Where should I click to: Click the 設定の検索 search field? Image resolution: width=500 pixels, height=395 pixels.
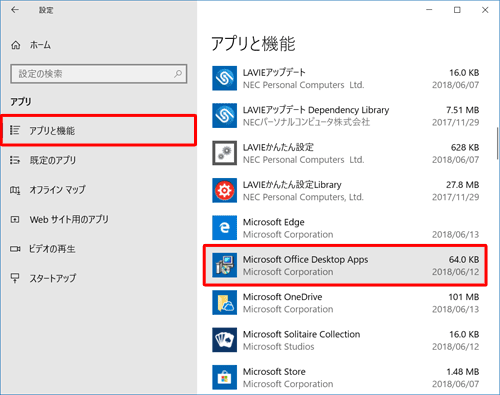pyautogui.click(x=99, y=74)
